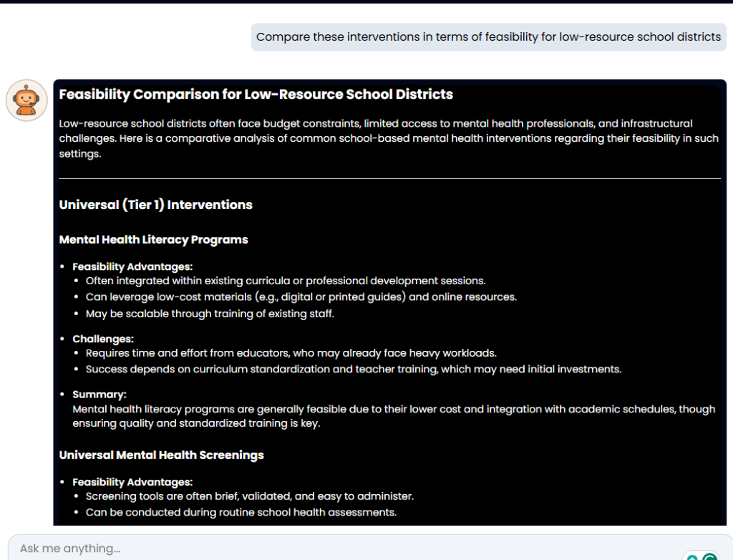This screenshot has width=733, height=560.
Task: Click the 'Summary:' bullet label
Action: (x=99, y=395)
